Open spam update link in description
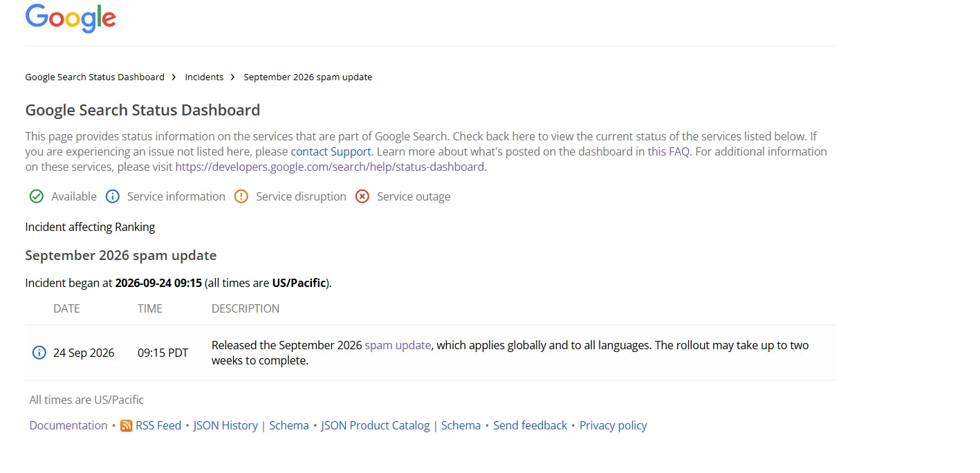This screenshot has height=473, width=980. [398, 345]
